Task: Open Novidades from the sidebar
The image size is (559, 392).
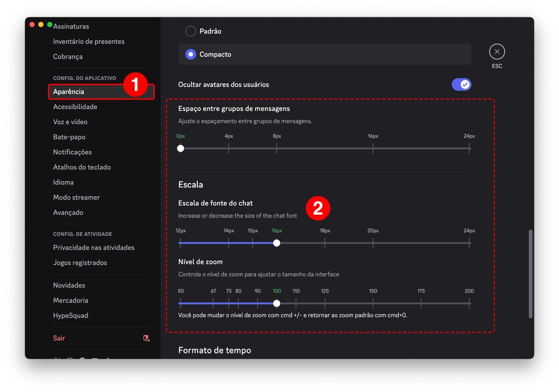Action: [69, 285]
